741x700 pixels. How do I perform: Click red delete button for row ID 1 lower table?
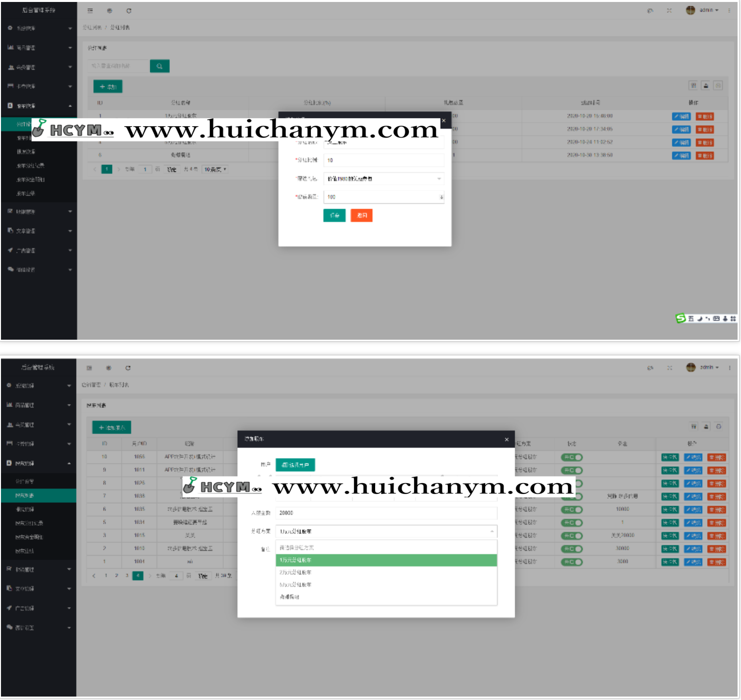(717, 562)
